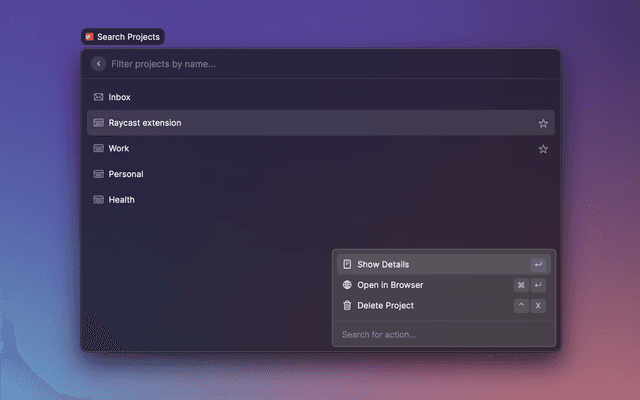This screenshot has height=400, width=640.
Task: Click the Personal project list icon
Action: tap(98, 174)
